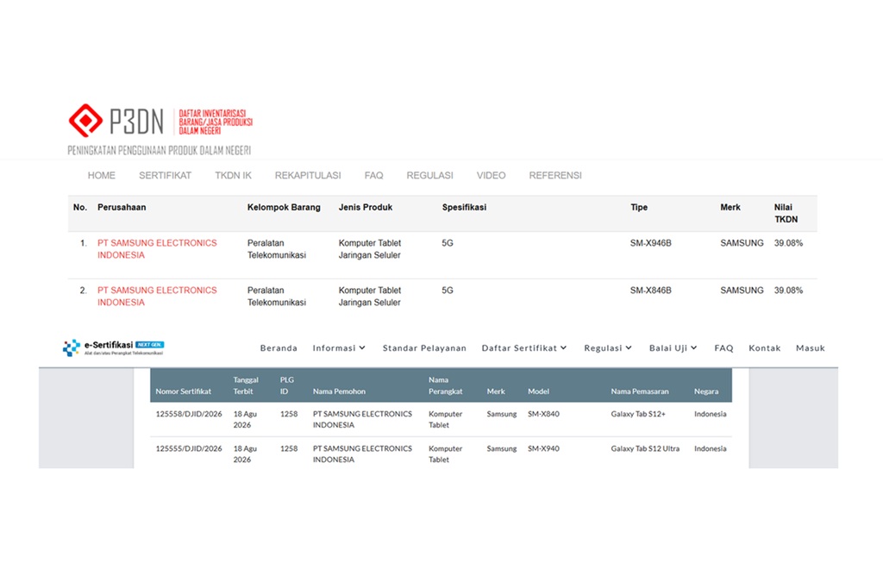Open FAQ in the e-Sertifikasi navigation
Viewport: 883px width, 588px height.
coord(723,348)
